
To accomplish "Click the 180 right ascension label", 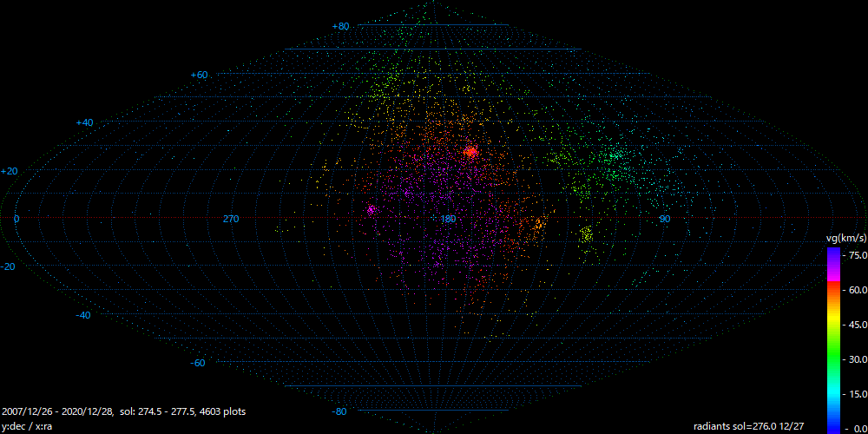I will tap(448, 219).
